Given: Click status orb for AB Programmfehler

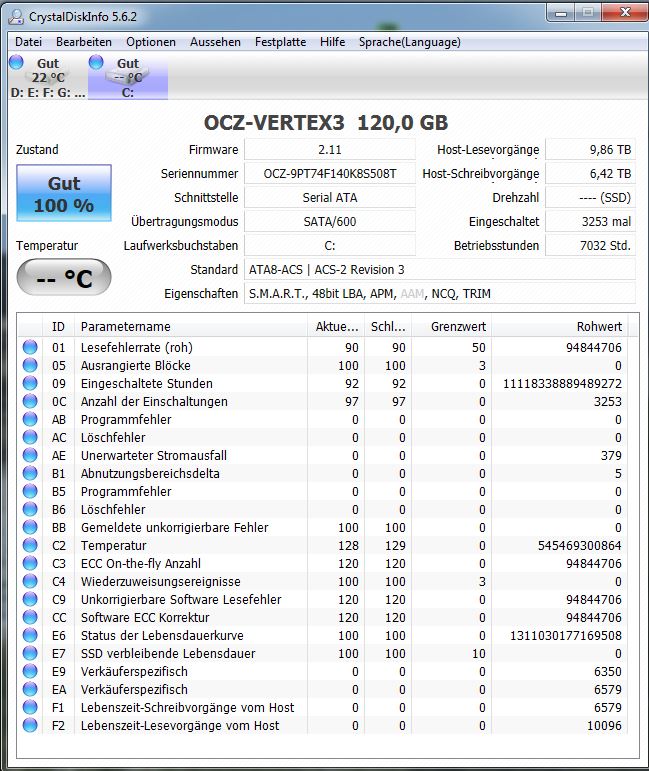Looking at the screenshot, I should point(30,419).
